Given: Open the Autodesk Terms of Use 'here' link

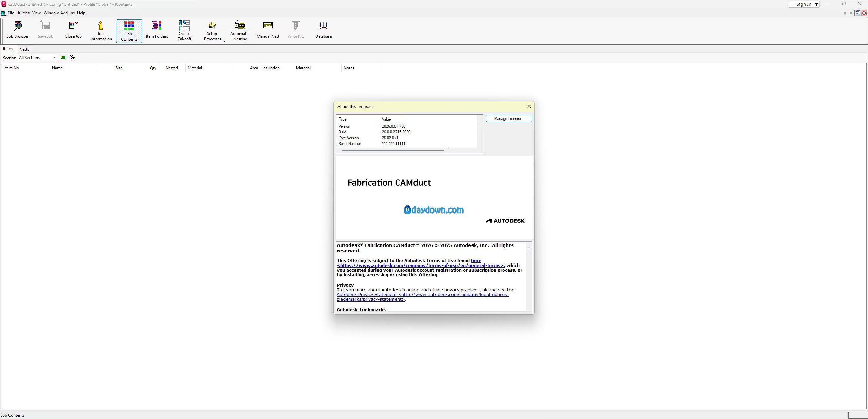Looking at the screenshot, I should [x=476, y=260].
